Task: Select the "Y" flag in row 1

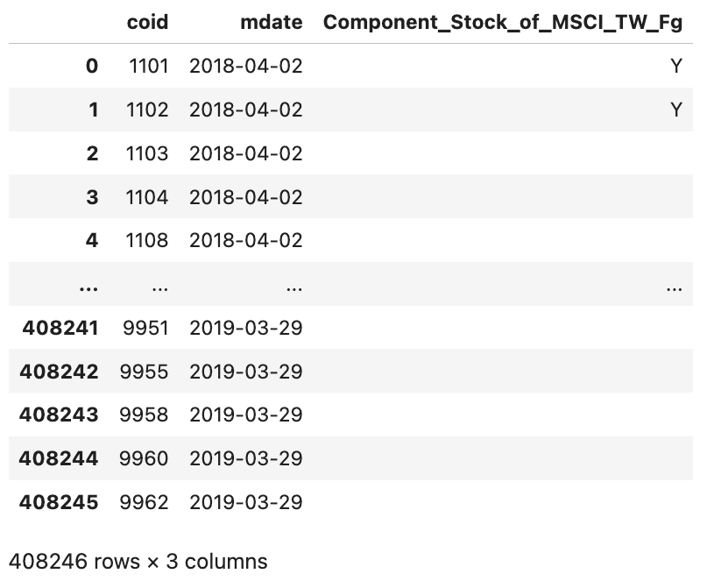Action: [x=675, y=110]
